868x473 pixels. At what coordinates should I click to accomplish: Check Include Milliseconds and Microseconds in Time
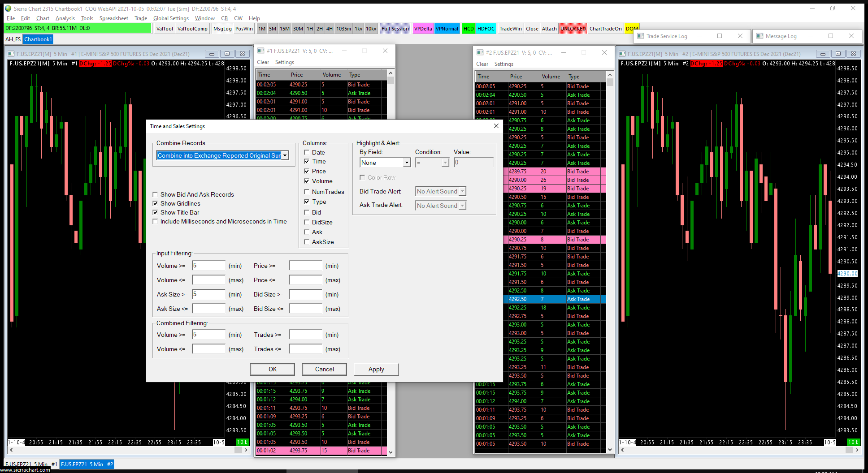pyautogui.click(x=155, y=221)
